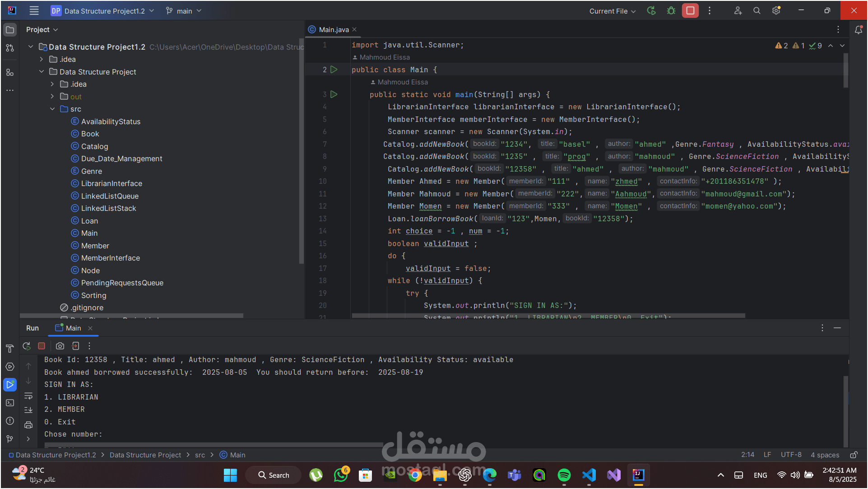Click the Rerun Main icon in Run panel

click(27, 346)
